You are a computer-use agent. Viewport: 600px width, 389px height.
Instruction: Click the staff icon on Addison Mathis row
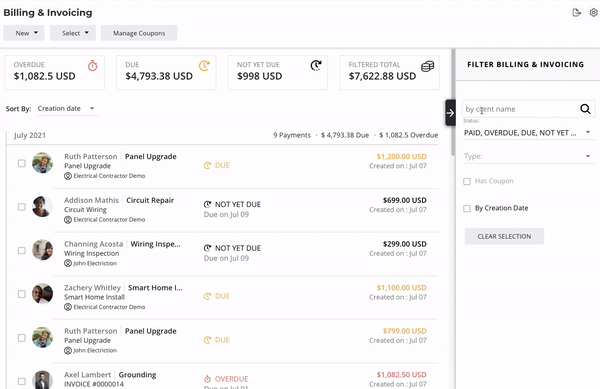coord(68,220)
